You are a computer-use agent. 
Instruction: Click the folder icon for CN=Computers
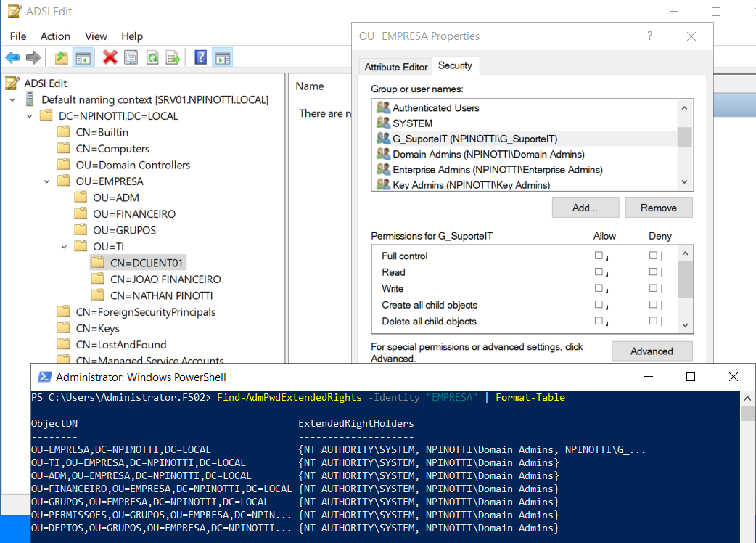(63, 148)
